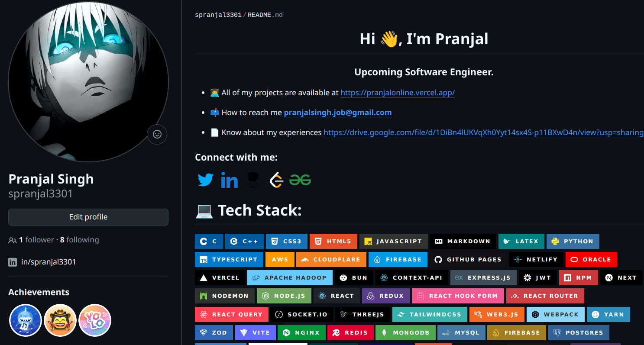644x345 pixels.
Task: Click the JavaScript badge
Action: coord(394,241)
